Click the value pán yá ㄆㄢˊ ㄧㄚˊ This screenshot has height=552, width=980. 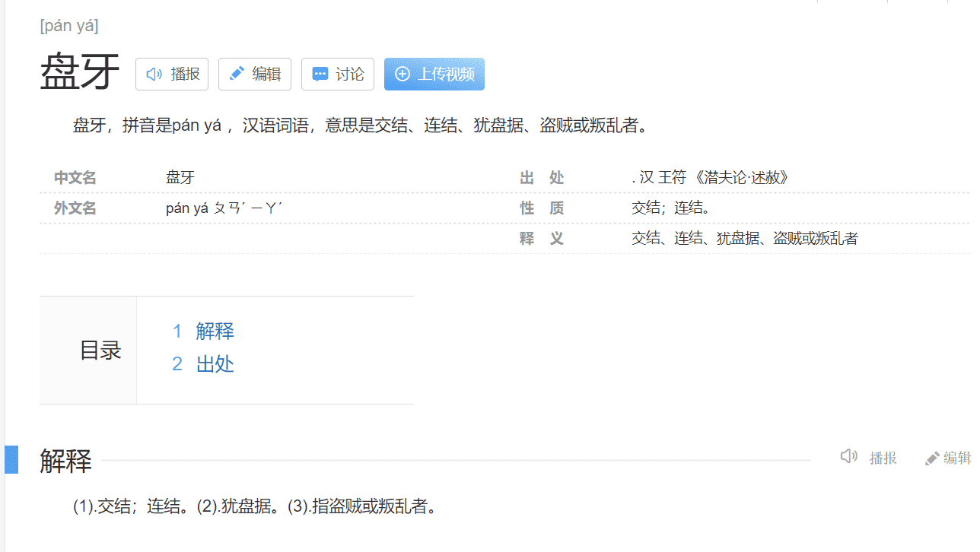point(224,208)
